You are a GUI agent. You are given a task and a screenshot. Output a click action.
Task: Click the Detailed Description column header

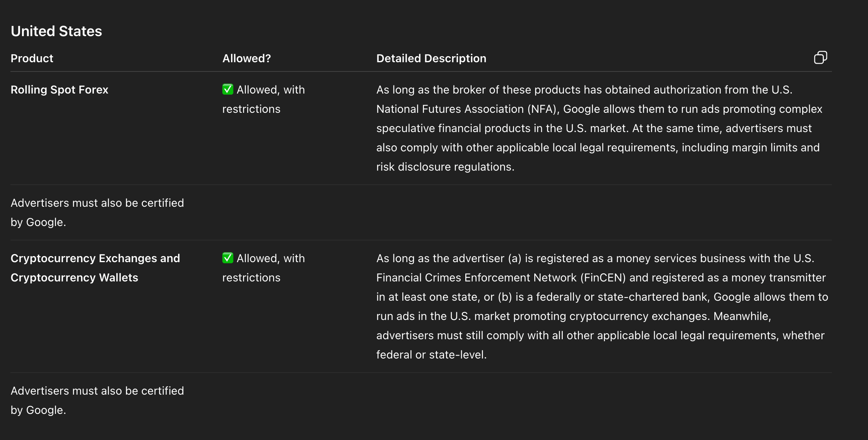tap(431, 59)
